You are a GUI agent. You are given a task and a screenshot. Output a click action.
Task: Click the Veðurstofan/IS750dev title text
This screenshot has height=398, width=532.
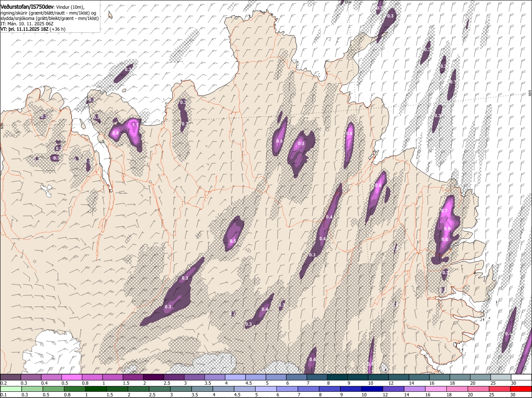tap(27, 7)
